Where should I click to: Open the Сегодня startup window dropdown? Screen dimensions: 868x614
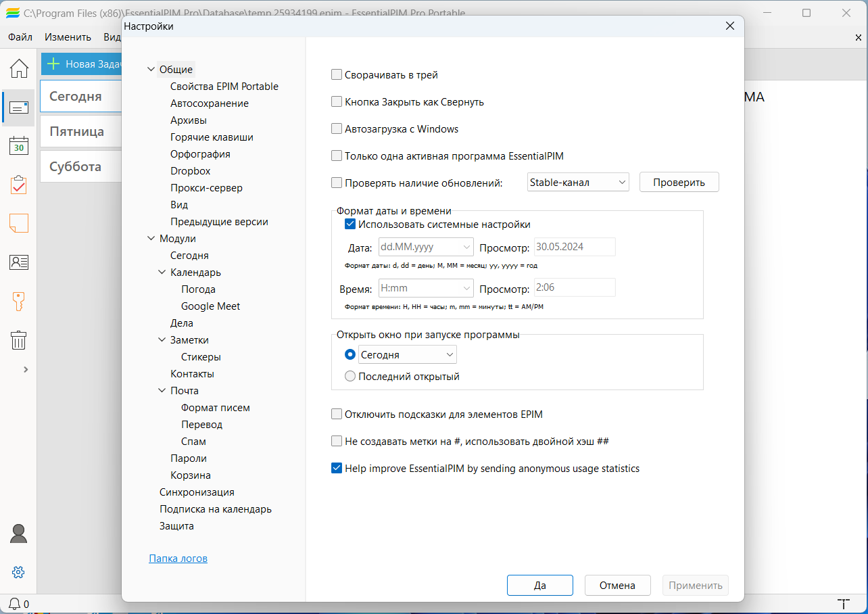click(408, 354)
